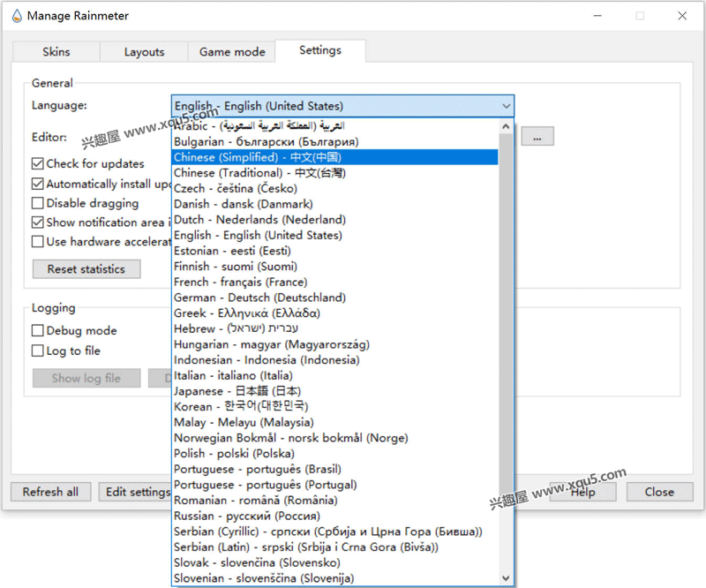
Task: Choose Portuguese (Portugal) language
Action: point(335,485)
